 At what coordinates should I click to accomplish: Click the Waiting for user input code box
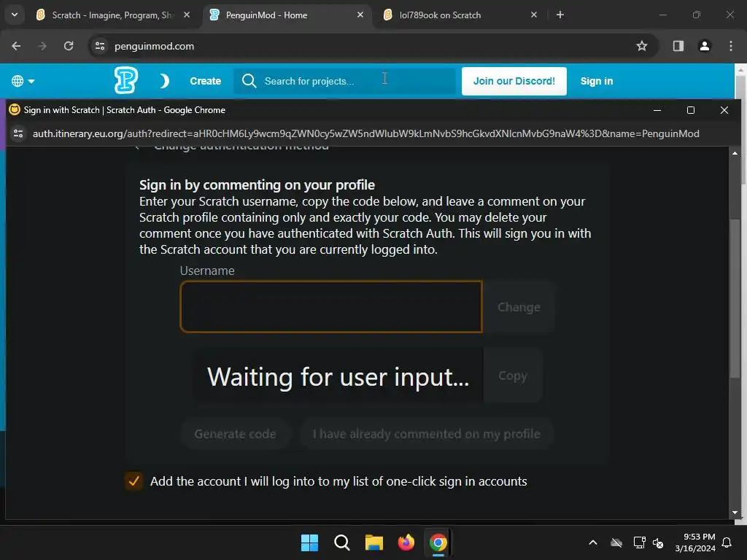pos(338,376)
